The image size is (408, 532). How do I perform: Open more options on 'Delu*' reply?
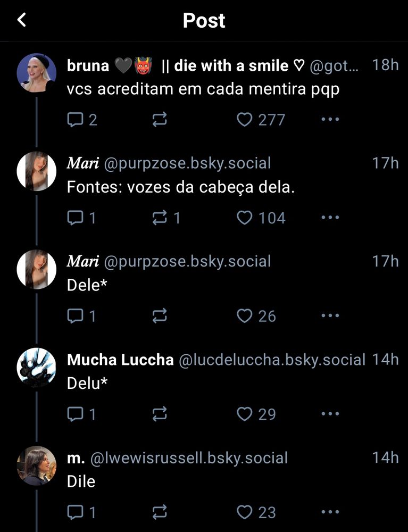click(330, 413)
